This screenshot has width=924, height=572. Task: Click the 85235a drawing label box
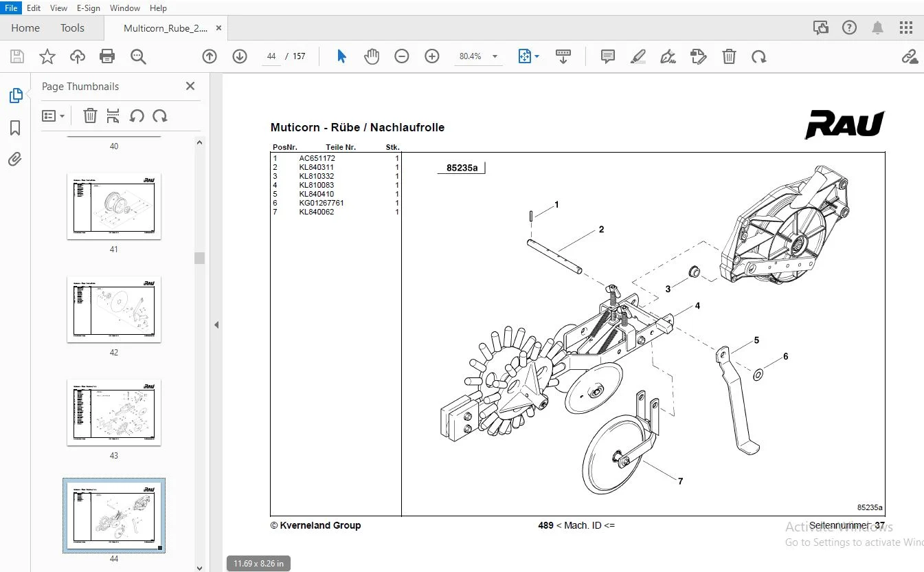pyautogui.click(x=462, y=168)
